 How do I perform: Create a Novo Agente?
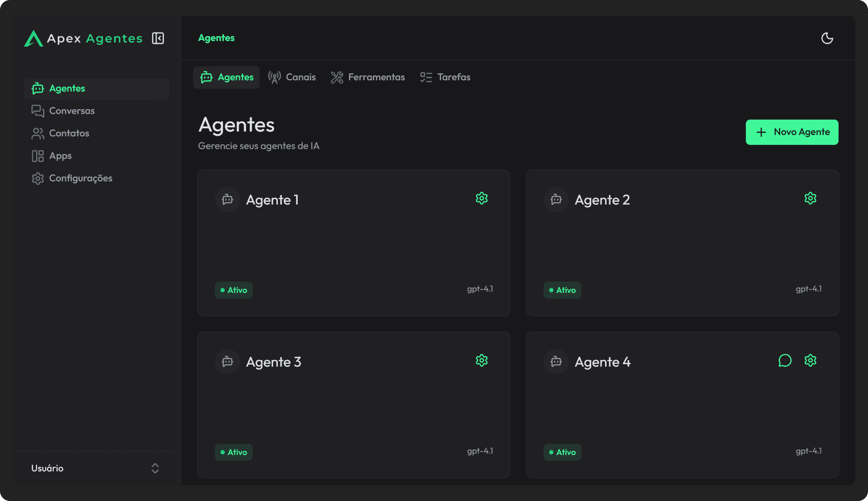coord(791,132)
